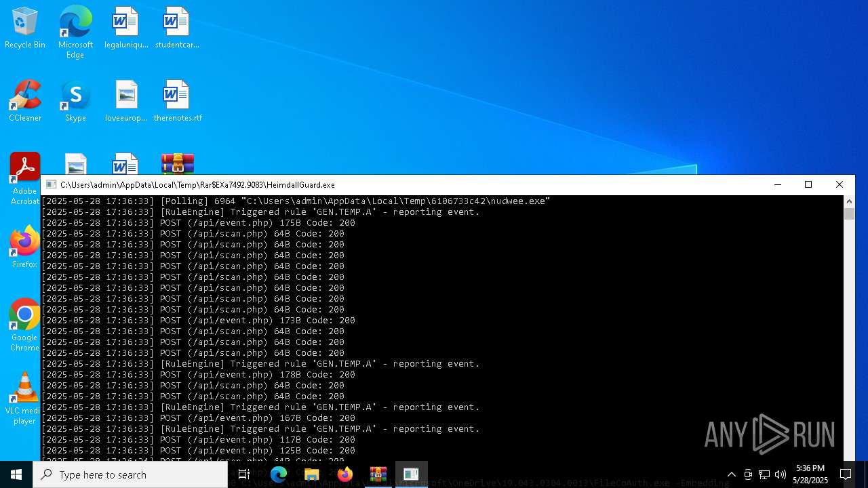Select the legaluniqu... Word document
Screen dimensions: 868x488
[126, 28]
